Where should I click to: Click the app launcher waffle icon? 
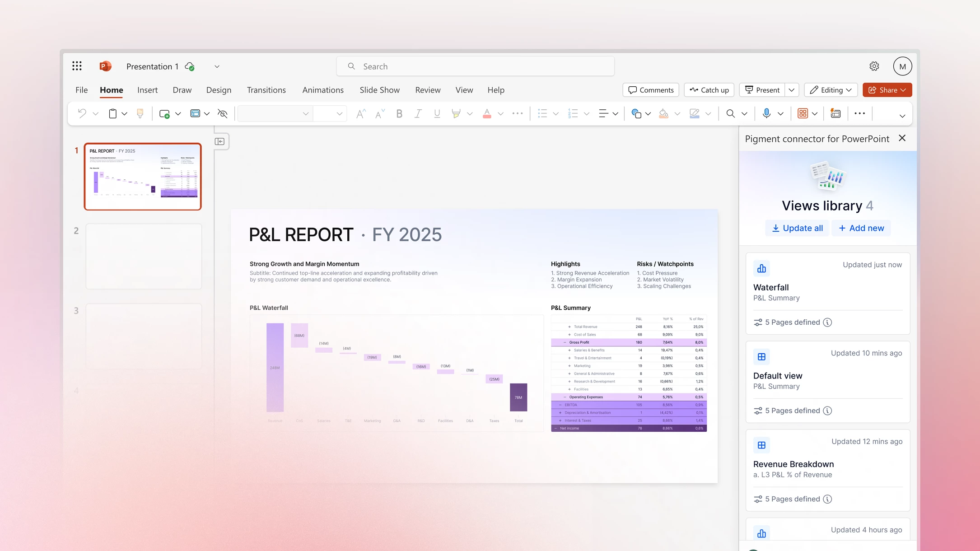click(77, 66)
